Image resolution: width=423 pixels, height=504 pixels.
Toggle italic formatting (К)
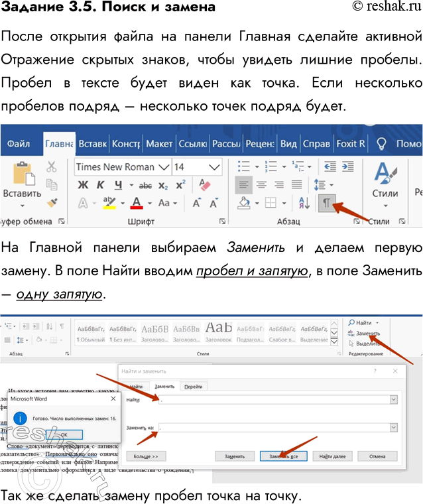[100, 186]
